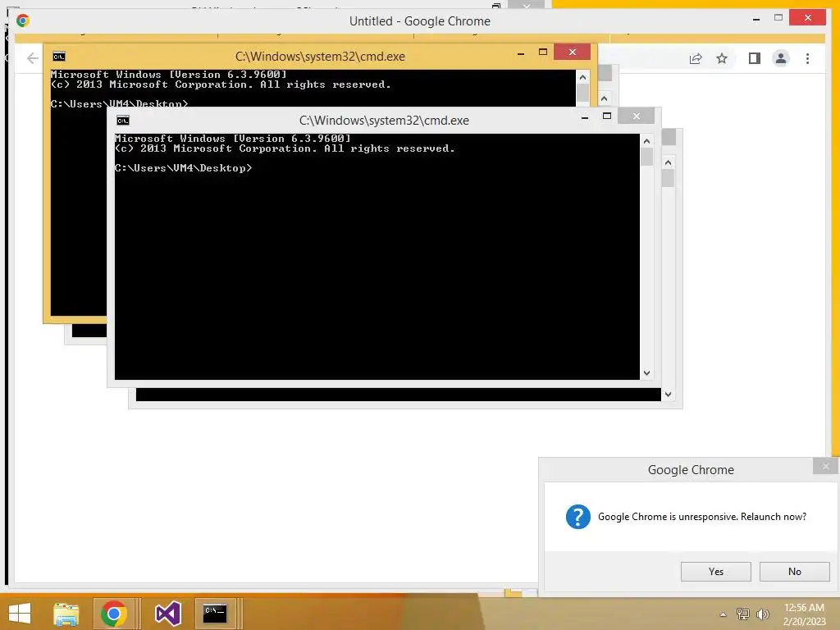Click the front cmd.exe title bar text
The width and height of the screenshot is (840, 630).
[x=384, y=121]
